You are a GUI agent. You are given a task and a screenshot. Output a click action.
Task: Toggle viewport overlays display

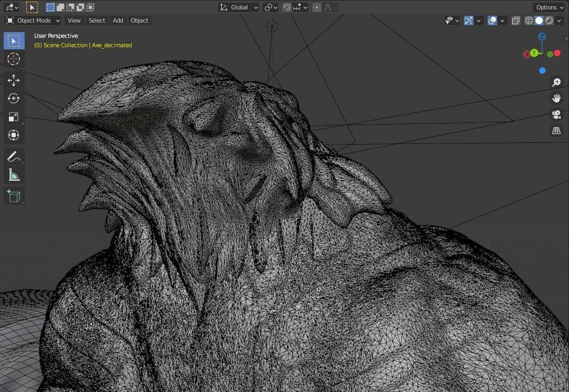tap(492, 20)
